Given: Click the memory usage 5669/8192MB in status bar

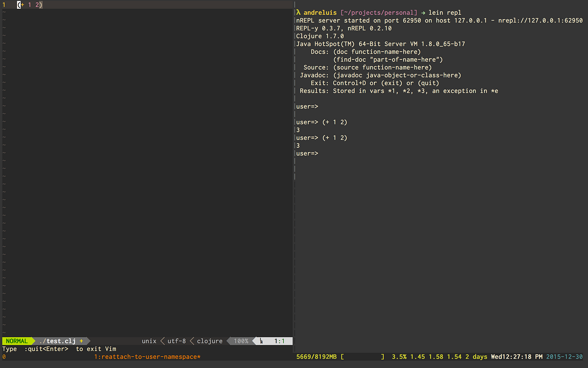Looking at the screenshot, I should [317, 357].
